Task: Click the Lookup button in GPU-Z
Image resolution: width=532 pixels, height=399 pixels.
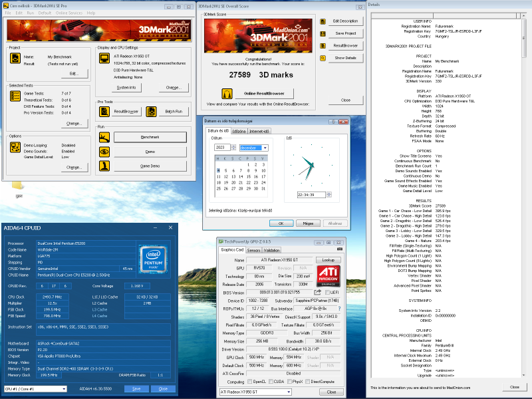Action: (328, 260)
